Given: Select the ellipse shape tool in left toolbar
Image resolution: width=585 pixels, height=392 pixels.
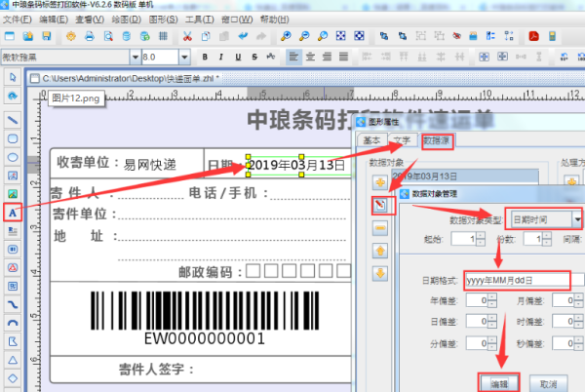Looking at the screenshot, I should (13, 156).
